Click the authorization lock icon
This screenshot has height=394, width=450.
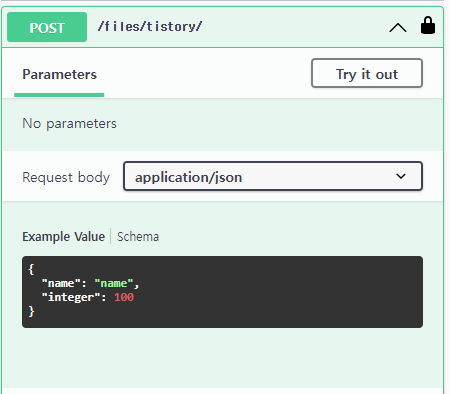(x=428, y=26)
